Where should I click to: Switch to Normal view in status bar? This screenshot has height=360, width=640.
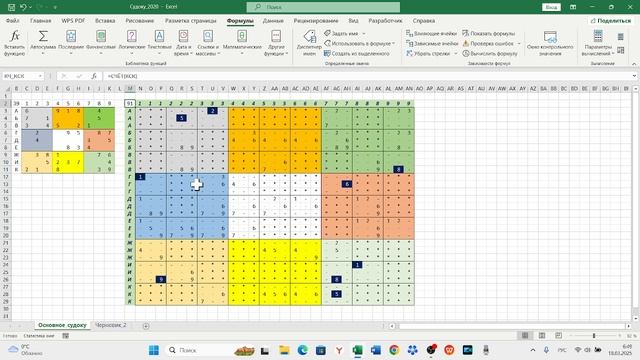525,336
